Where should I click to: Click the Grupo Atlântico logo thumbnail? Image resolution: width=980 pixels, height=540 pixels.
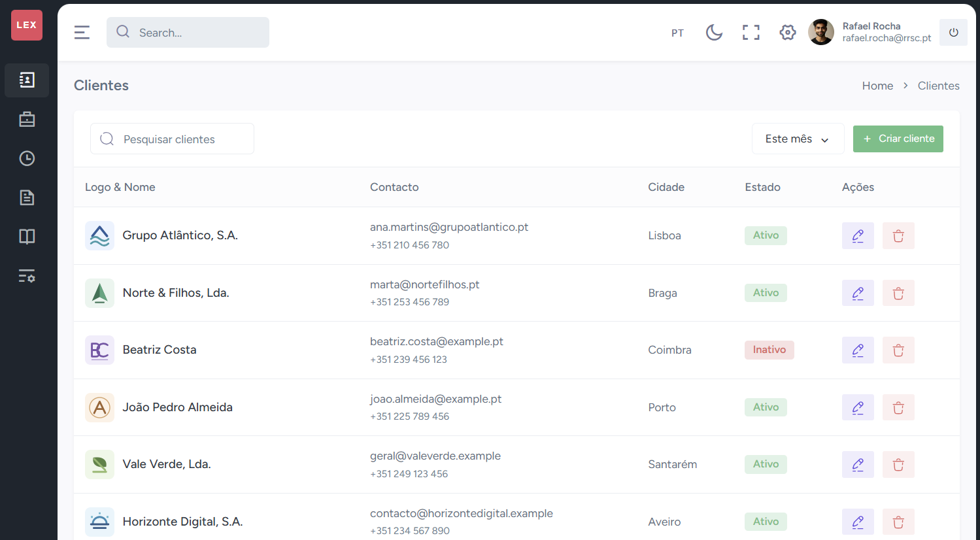coord(99,235)
